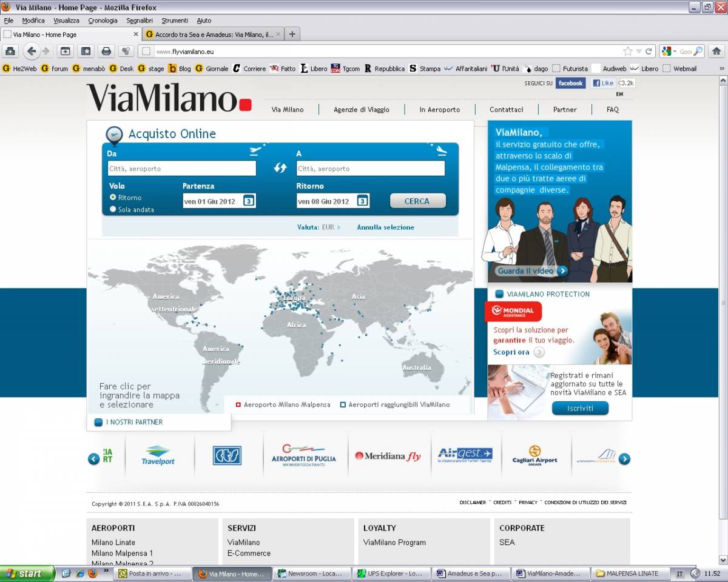Click in the Da city/airport field
The width and height of the screenshot is (728, 582).
click(x=181, y=169)
